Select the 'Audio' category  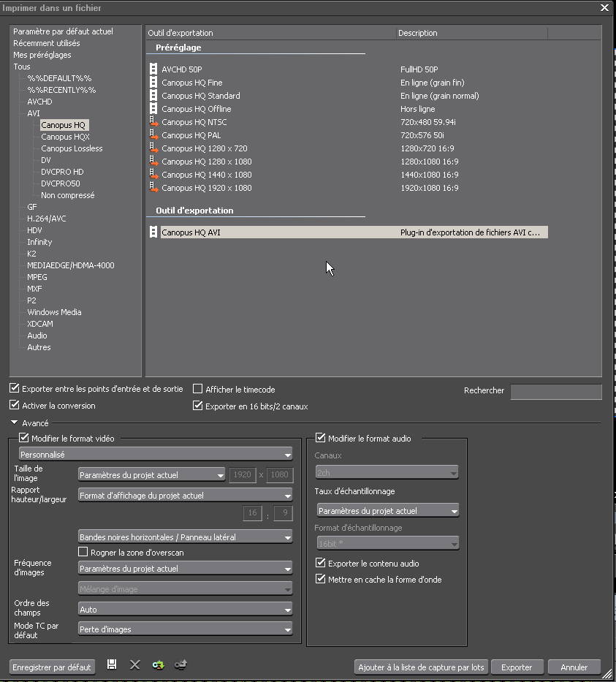37,336
